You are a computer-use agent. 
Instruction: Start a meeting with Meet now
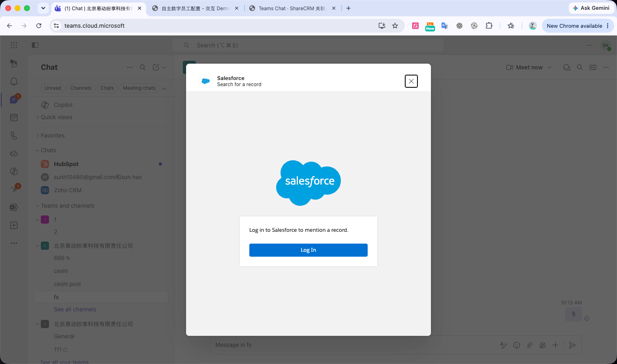pyautogui.click(x=524, y=67)
